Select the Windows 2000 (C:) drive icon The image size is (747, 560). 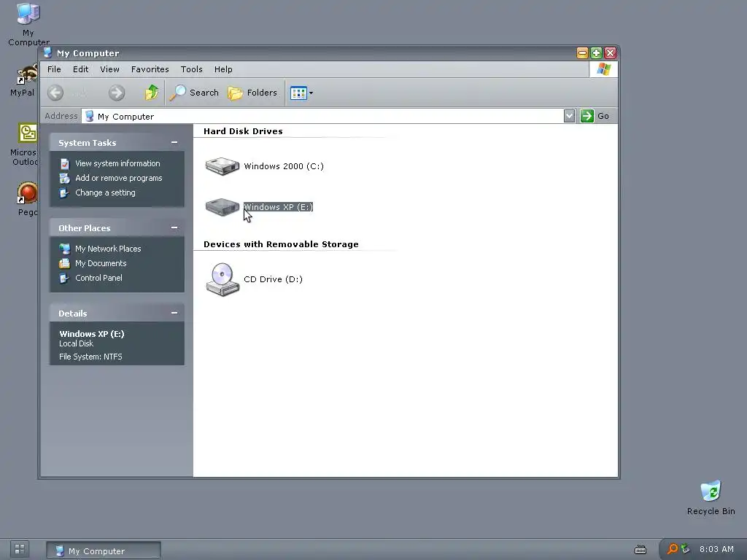(x=222, y=166)
